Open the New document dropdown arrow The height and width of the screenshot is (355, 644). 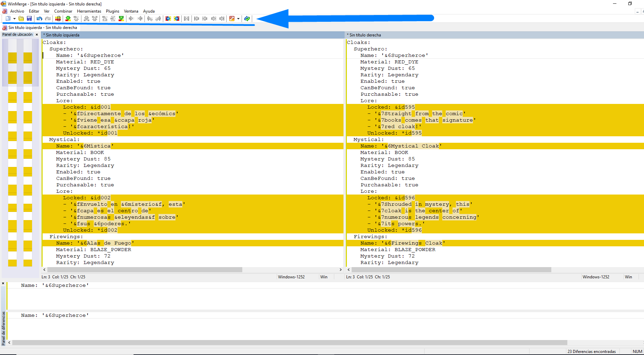14,19
